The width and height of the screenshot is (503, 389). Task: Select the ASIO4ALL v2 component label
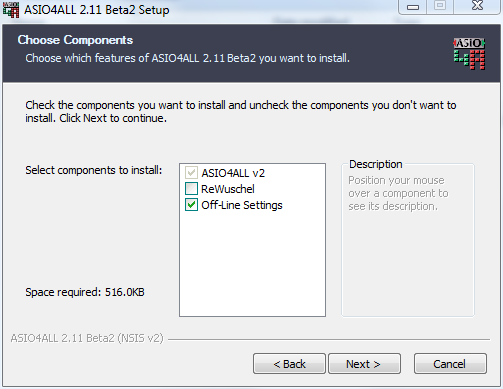click(233, 173)
